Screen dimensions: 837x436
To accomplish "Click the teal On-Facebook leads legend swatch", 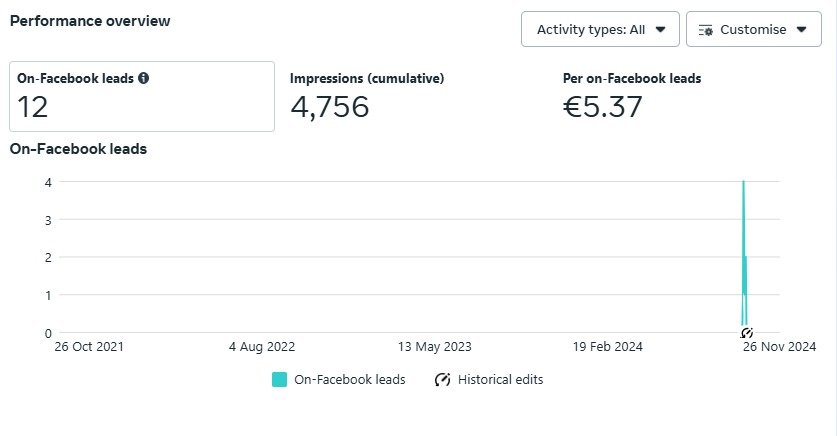I will [280, 380].
